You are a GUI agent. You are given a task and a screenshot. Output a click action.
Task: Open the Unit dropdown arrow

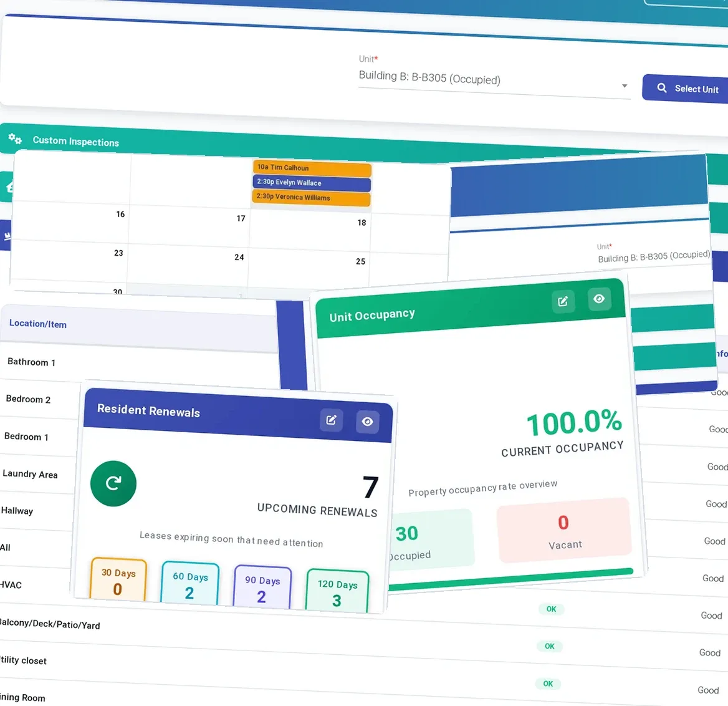coord(625,86)
